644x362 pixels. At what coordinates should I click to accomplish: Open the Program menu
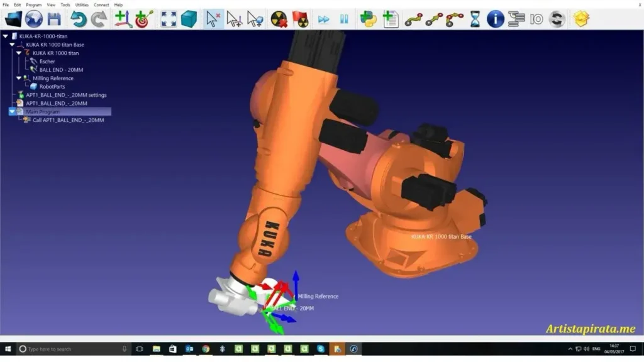pyautogui.click(x=33, y=4)
